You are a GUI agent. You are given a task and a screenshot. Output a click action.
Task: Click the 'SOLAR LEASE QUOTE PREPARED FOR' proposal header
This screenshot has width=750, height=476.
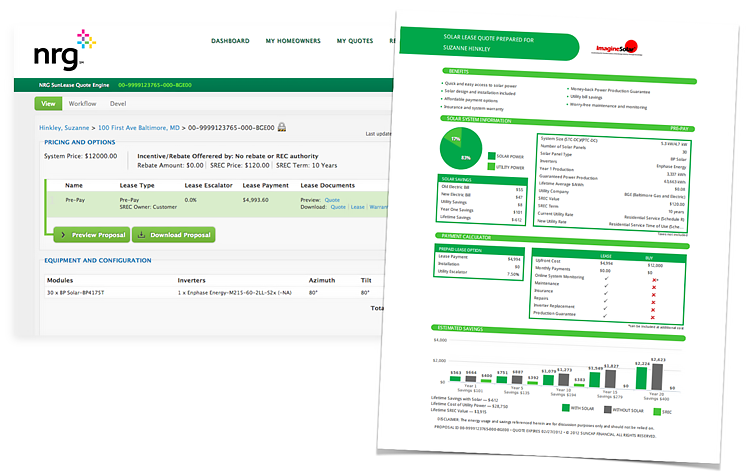pyautogui.click(x=488, y=38)
